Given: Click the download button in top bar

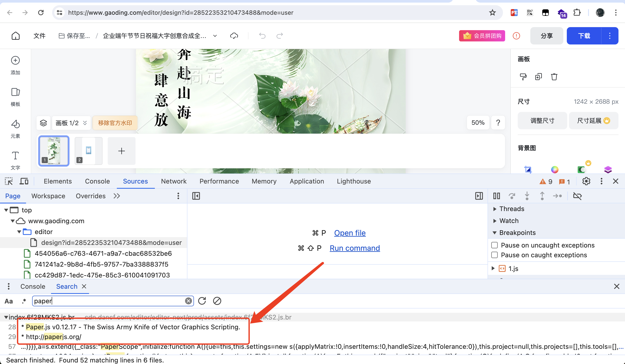Looking at the screenshot, I should coord(584,36).
